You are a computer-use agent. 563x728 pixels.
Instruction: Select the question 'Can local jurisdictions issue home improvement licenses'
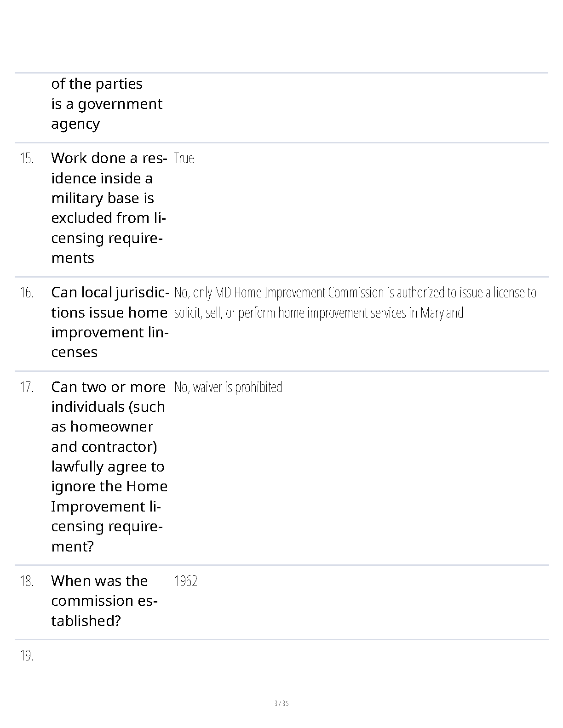pos(110,322)
